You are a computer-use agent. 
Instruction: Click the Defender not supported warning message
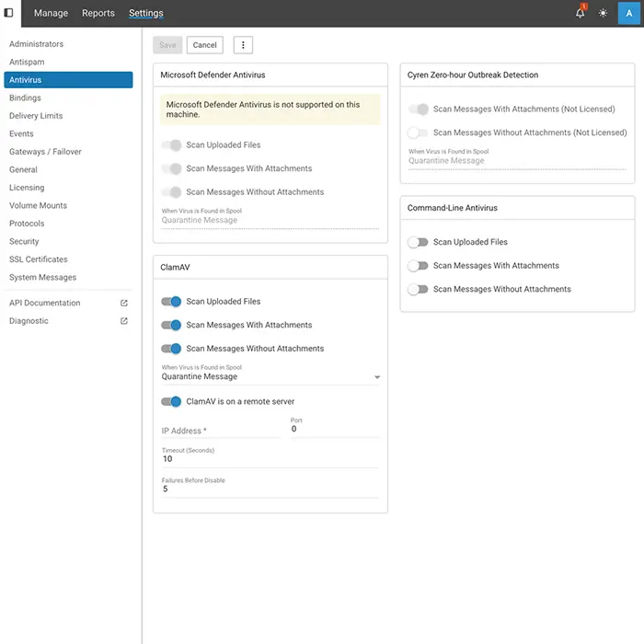click(x=270, y=109)
